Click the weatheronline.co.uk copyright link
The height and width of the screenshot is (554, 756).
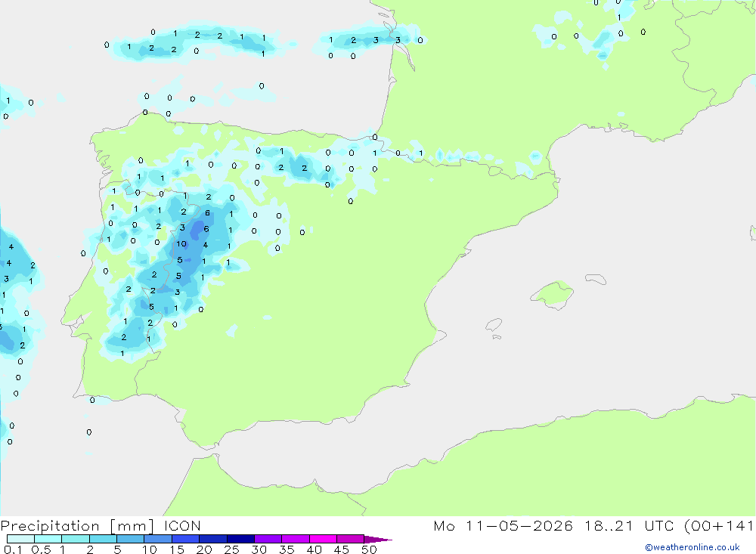click(x=692, y=547)
